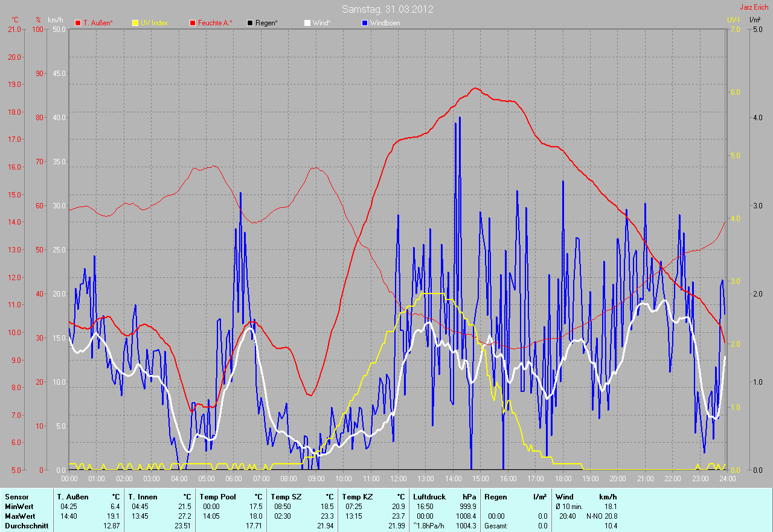
Task: Select the '°C' axis unit label at top left
Action: [x=15, y=20]
